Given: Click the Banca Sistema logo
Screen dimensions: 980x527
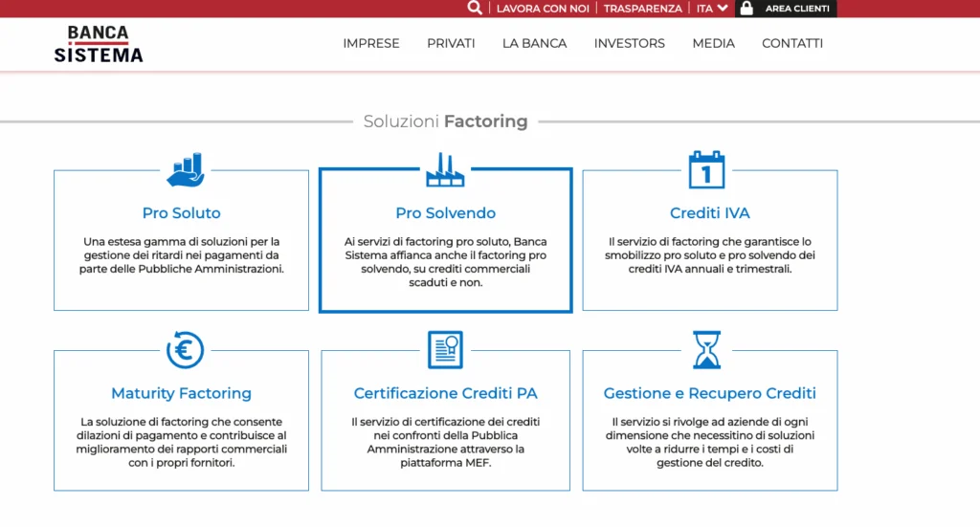Looking at the screenshot, I should coord(99,44).
